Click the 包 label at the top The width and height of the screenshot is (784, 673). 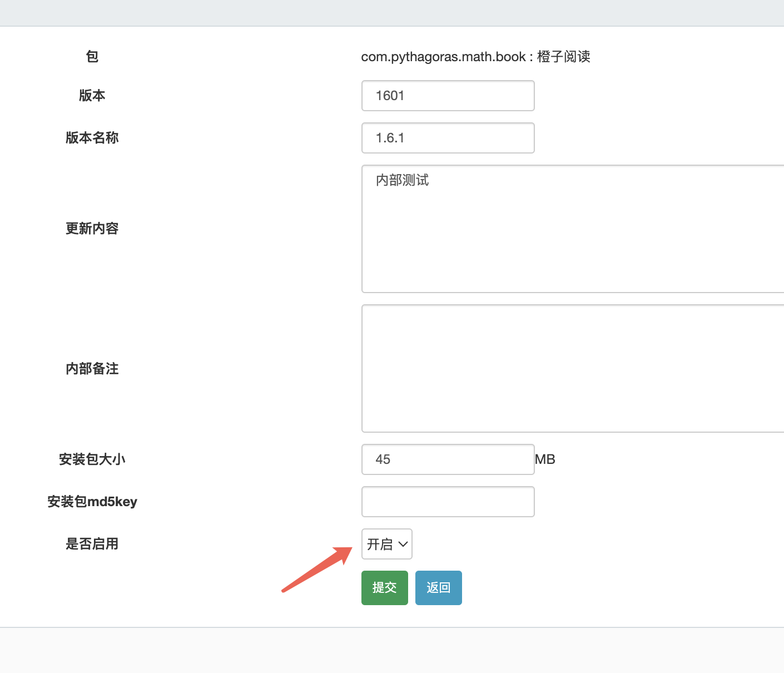92,57
